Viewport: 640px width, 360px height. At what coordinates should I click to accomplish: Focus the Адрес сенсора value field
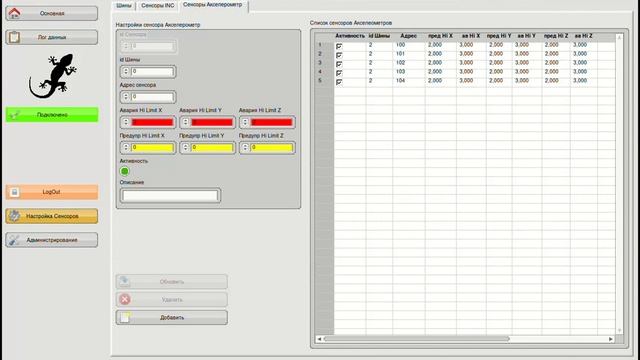click(152, 97)
